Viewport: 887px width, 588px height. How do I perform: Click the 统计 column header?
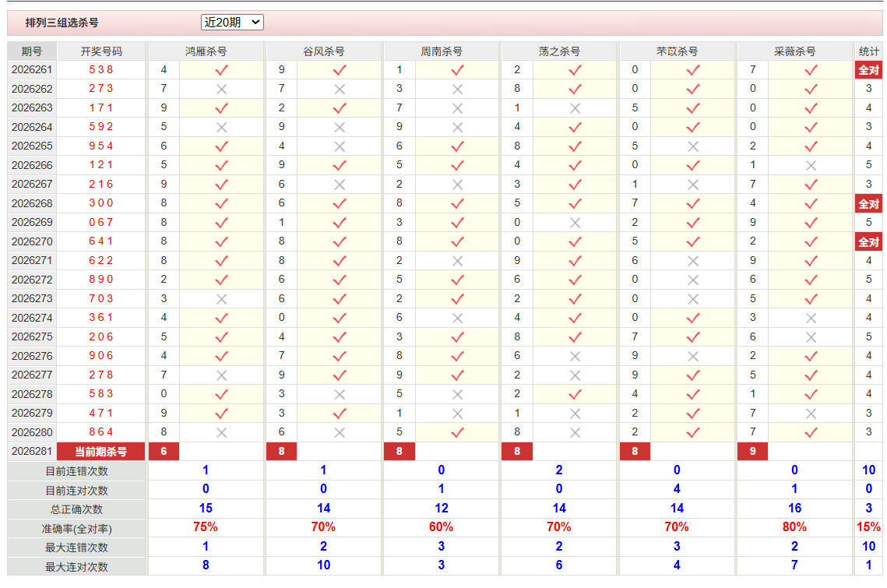pyautogui.click(x=869, y=51)
